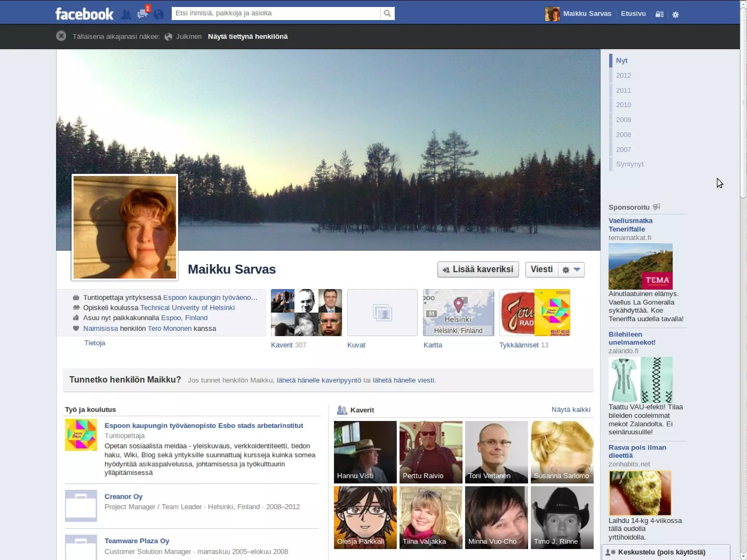Open the friend requests icon
The image size is (747, 560).
pyautogui.click(x=126, y=14)
